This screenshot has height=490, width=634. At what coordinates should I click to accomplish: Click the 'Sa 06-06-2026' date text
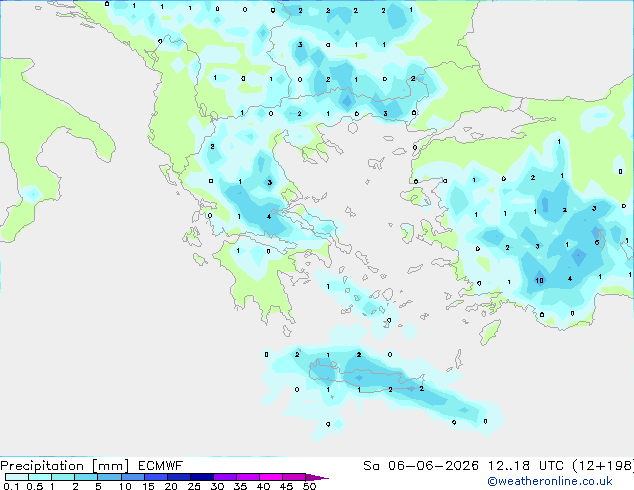click(421, 466)
